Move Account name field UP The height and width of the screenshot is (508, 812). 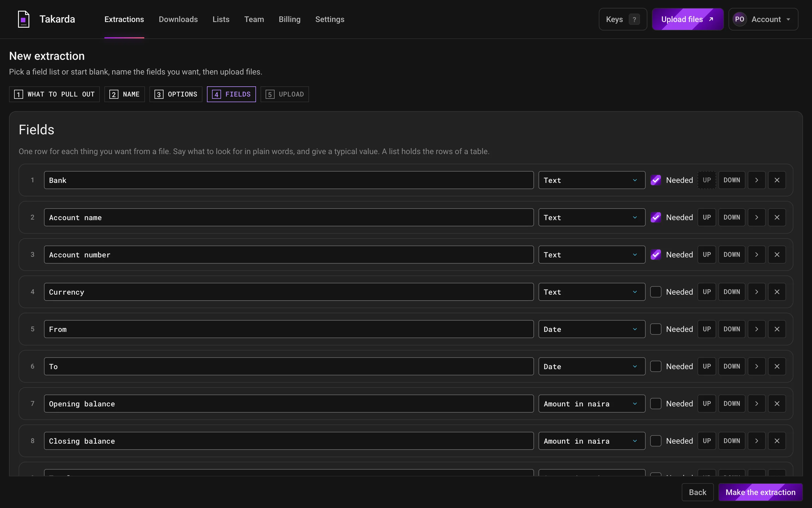(707, 217)
